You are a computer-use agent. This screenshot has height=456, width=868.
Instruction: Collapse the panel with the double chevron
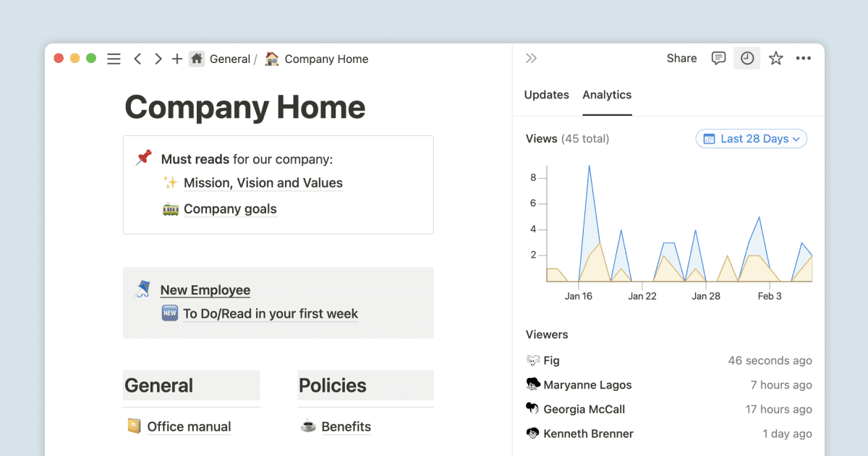(531, 58)
